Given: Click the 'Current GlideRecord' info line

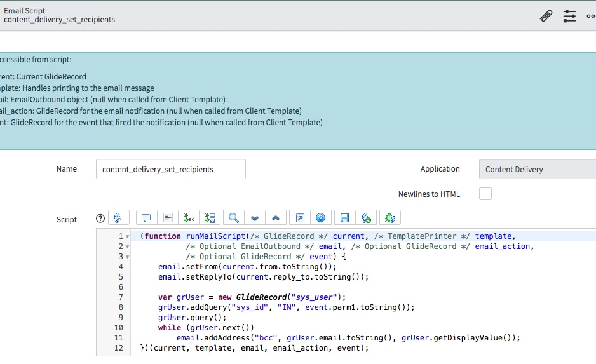Looking at the screenshot, I should tap(43, 77).
